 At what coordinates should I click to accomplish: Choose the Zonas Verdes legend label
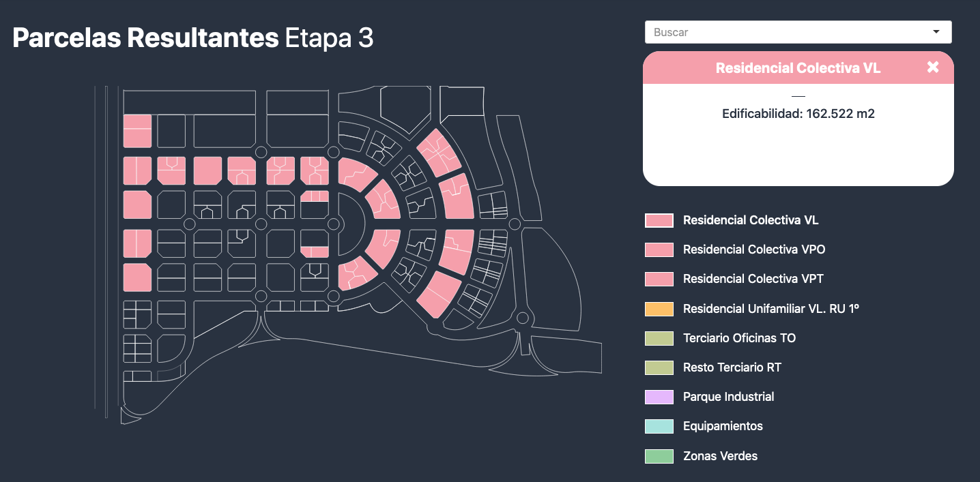click(720, 456)
